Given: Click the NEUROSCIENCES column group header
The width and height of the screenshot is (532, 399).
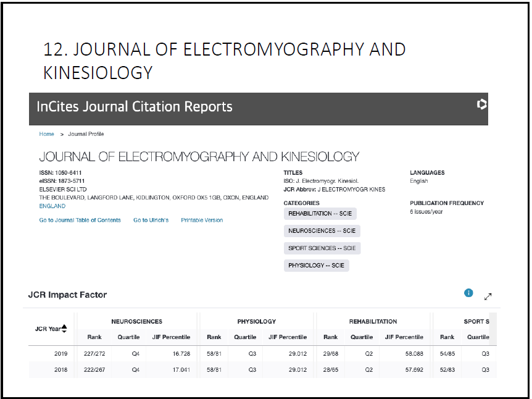Looking at the screenshot, I should click(x=136, y=321).
